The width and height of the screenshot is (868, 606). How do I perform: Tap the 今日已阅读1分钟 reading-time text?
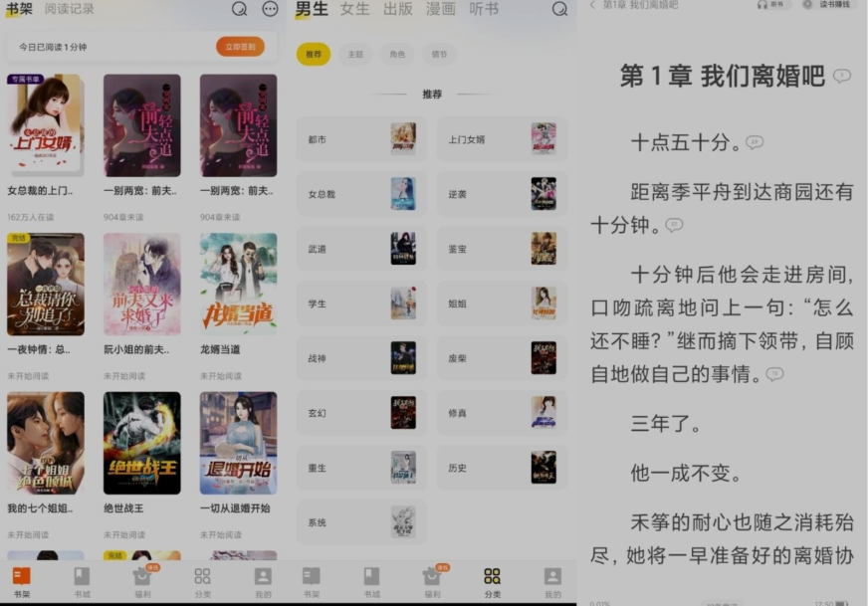click(53, 47)
